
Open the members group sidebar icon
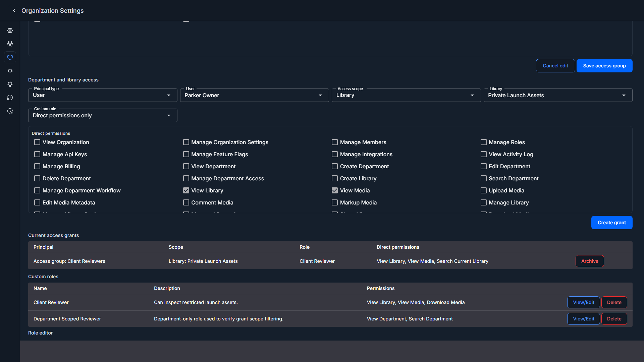pos(10,44)
